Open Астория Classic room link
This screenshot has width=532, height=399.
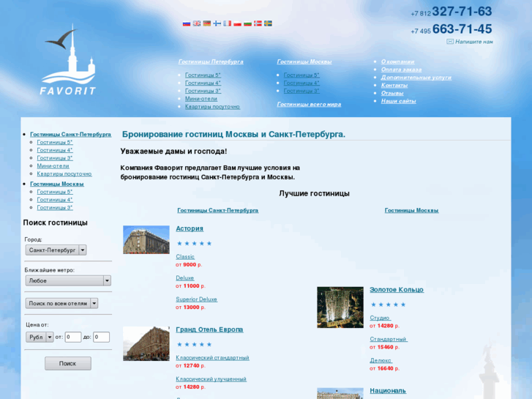coord(185,257)
